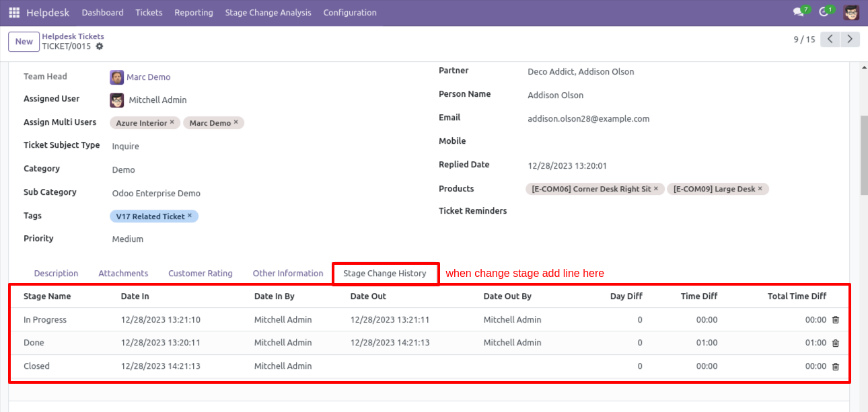
Task: Click the Time Diff column header
Action: [699, 296]
